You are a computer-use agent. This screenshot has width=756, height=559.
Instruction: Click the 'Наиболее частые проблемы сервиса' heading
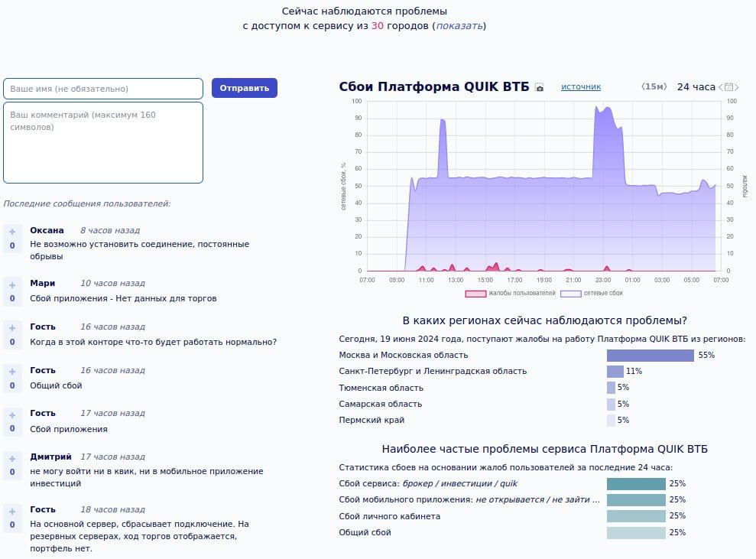(545, 449)
